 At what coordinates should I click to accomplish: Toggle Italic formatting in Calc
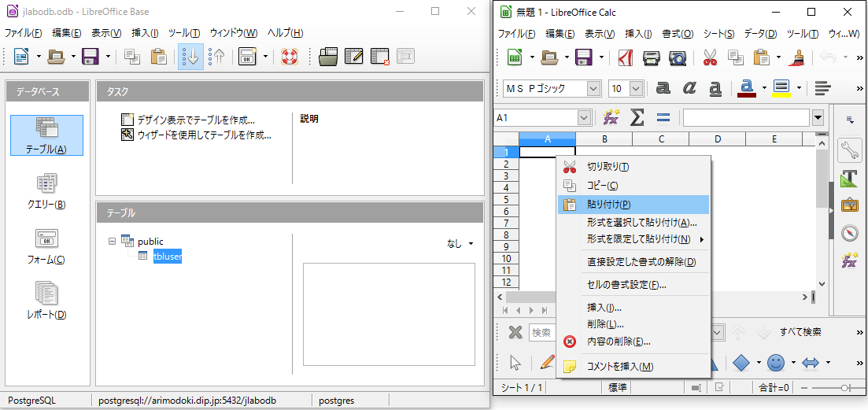689,87
